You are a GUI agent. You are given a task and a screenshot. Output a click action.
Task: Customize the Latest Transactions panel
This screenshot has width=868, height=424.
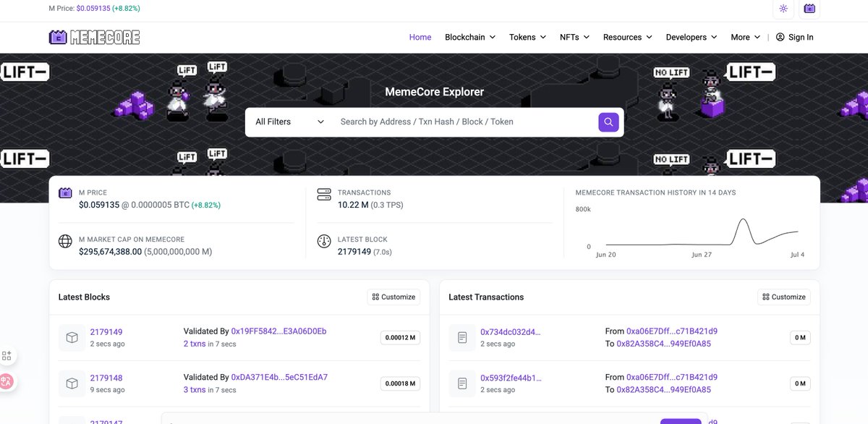784,297
